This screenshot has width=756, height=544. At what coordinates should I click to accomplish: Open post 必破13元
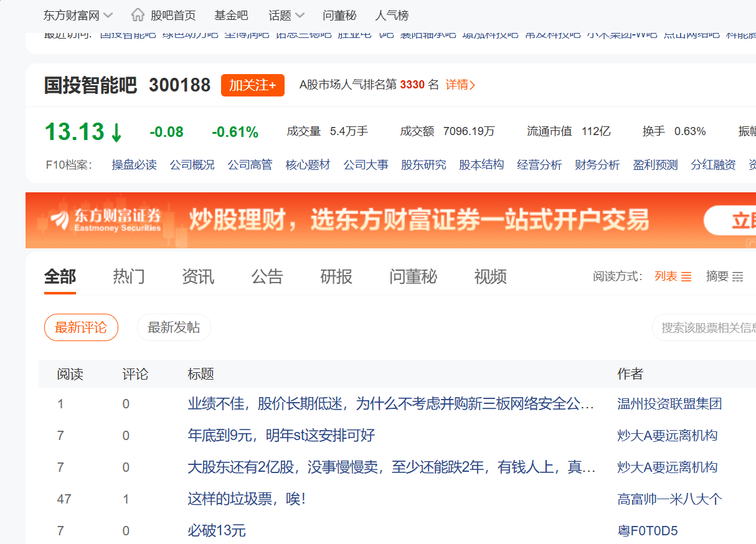217,530
